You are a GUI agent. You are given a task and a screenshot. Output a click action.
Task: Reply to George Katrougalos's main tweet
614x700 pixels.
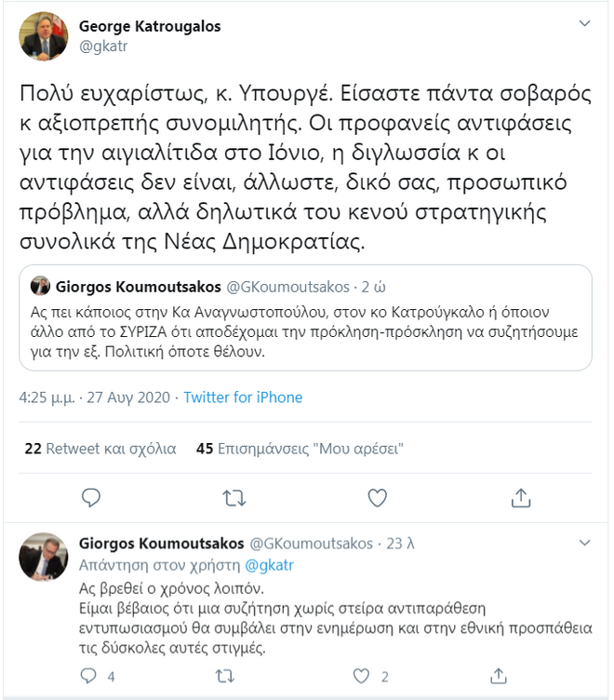91,497
